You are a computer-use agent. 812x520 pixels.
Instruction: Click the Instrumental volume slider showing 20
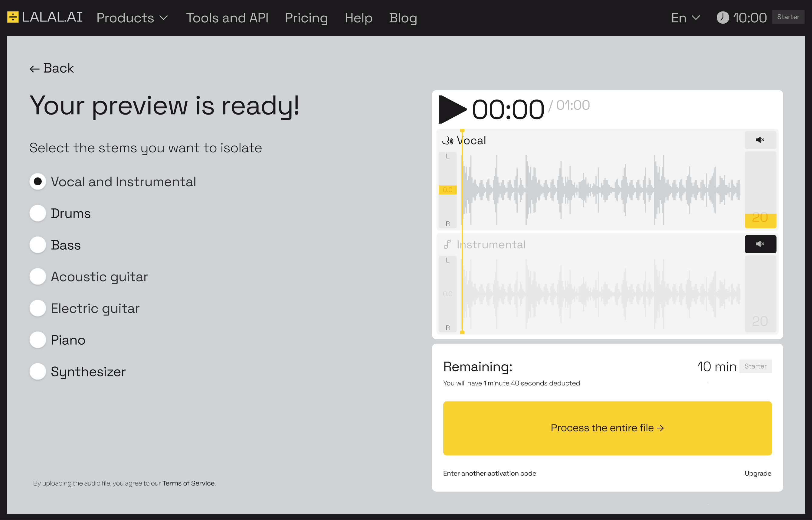click(x=760, y=294)
